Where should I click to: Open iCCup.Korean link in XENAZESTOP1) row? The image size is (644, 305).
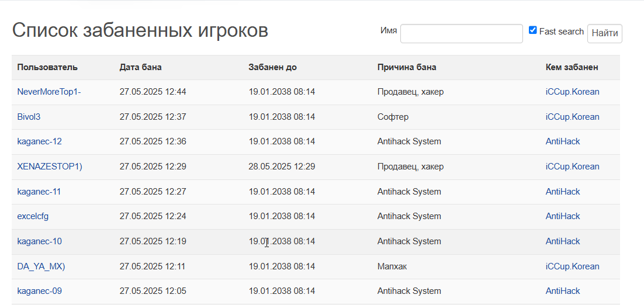coord(572,167)
